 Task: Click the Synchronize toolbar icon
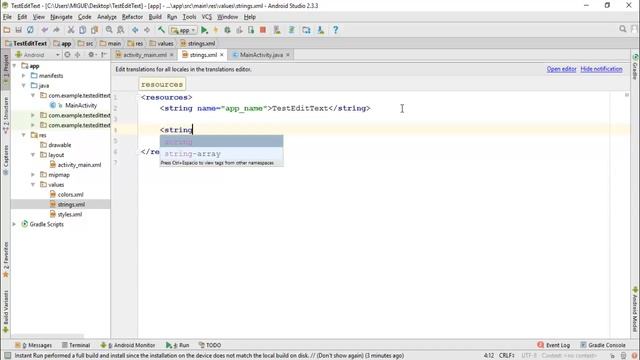(x=30, y=30)
